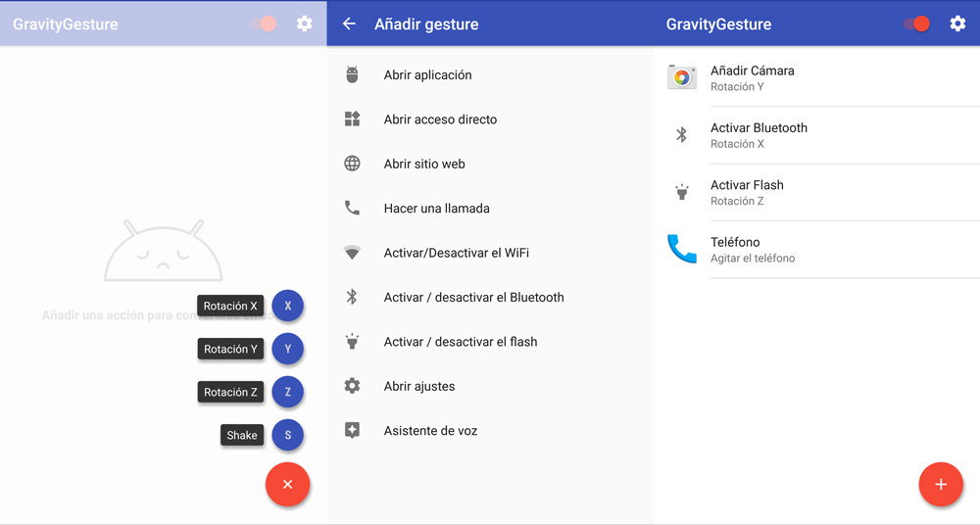Viewport: 980px width, 525px height.
Task: Tap the red plus floating button
Action: 940,484
